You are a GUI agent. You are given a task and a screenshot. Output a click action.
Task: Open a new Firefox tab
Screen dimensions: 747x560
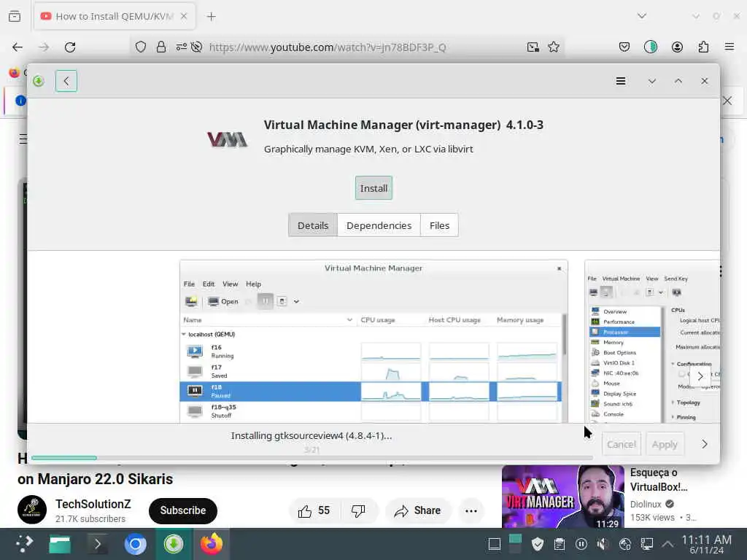211,17
